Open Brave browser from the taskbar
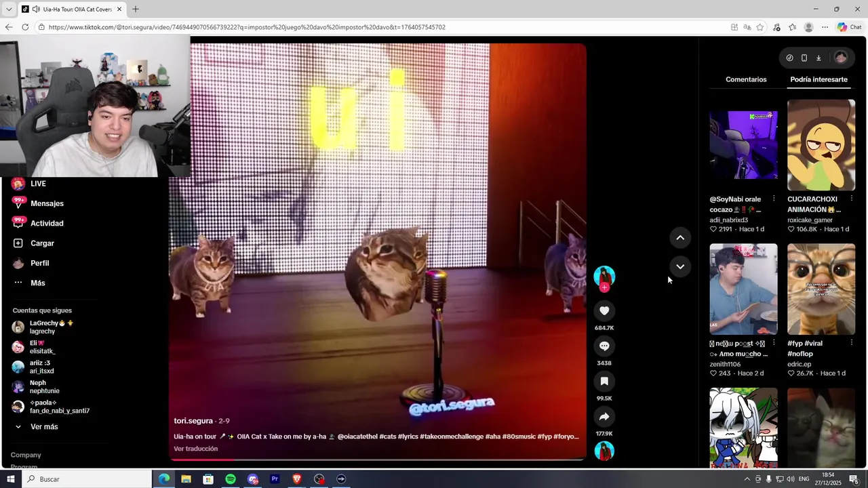868x488 pixels. click(297, 479)
